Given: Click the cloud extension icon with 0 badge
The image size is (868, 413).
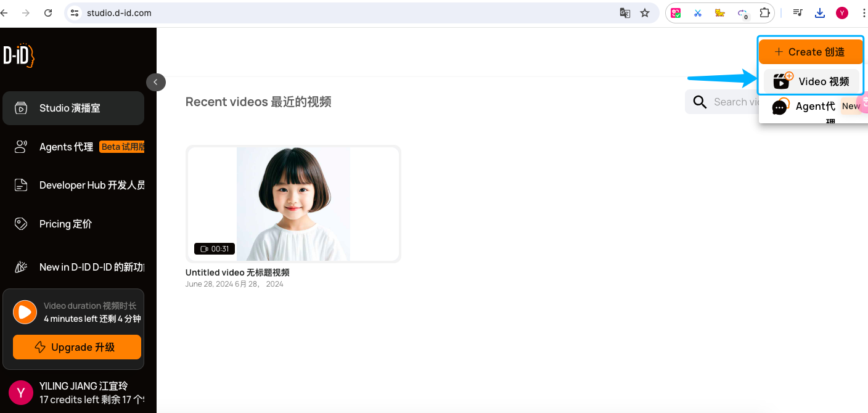Looking at the screenshot, I should [x=743, y=14].
